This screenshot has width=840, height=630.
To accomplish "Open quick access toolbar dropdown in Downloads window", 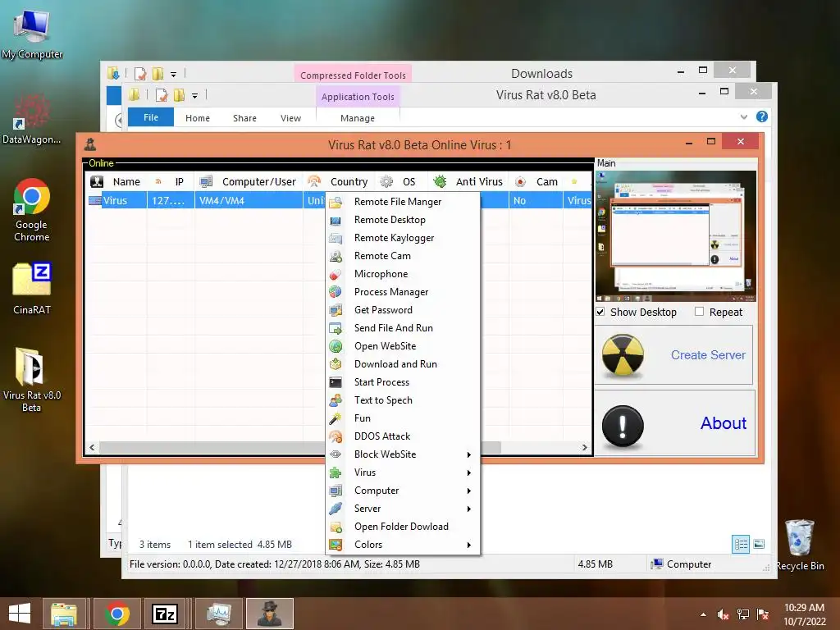I will pyautogui.click(x=174, y=75).
